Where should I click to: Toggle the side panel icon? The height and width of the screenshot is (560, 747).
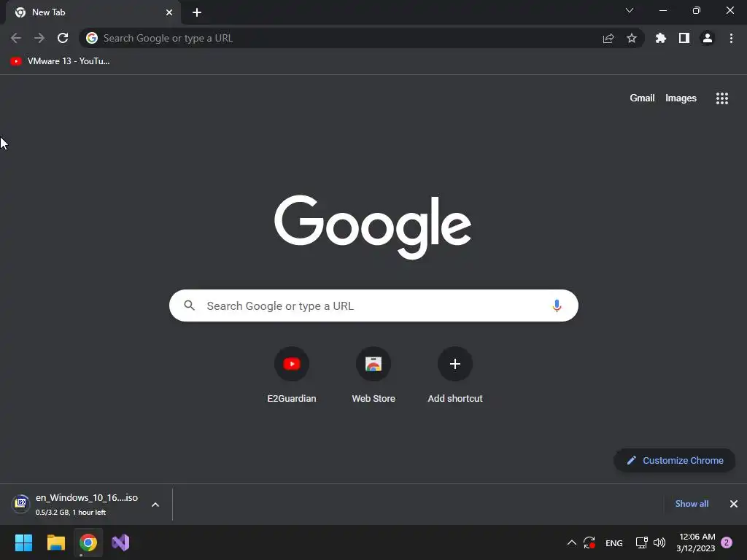tap(684, 38)
